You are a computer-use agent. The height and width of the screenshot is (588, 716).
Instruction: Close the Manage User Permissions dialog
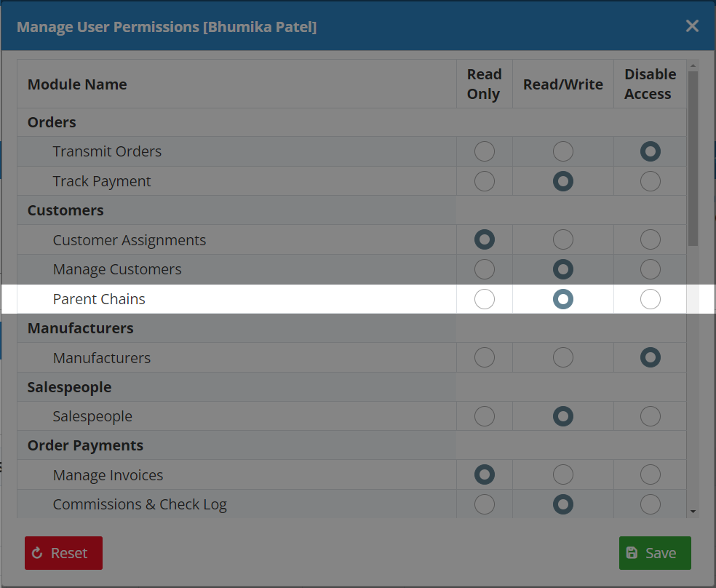coord(692,26)
